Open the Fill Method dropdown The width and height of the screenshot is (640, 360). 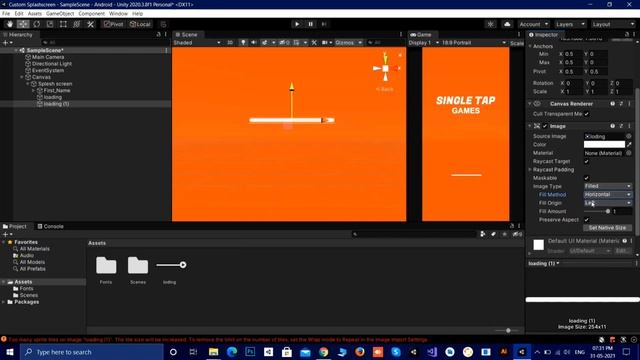tap(608, 195)
